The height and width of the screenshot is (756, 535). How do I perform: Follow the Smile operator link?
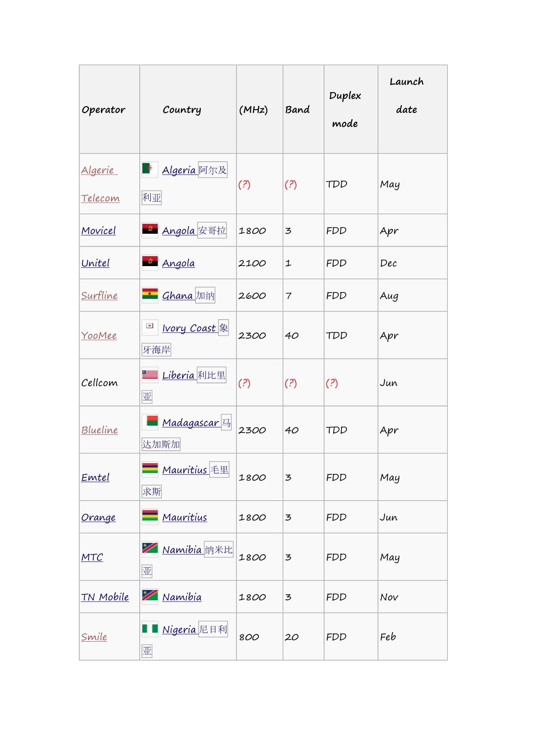[x=94, y=637]
